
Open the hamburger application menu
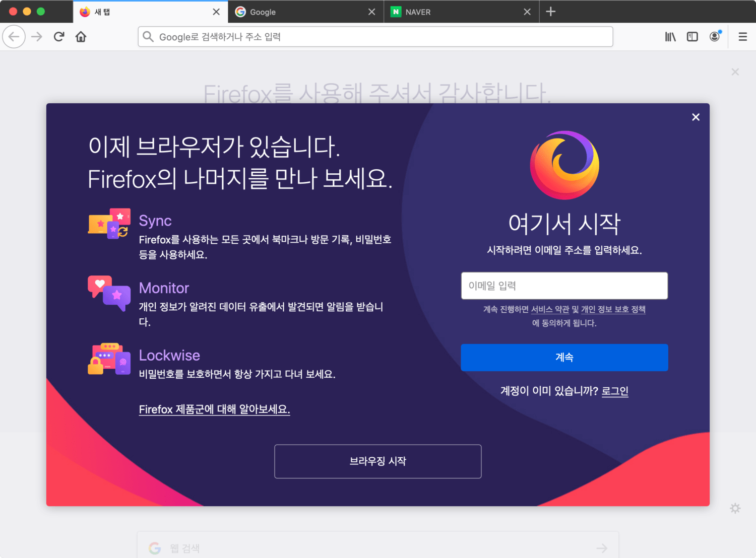[x=742, y=37]
